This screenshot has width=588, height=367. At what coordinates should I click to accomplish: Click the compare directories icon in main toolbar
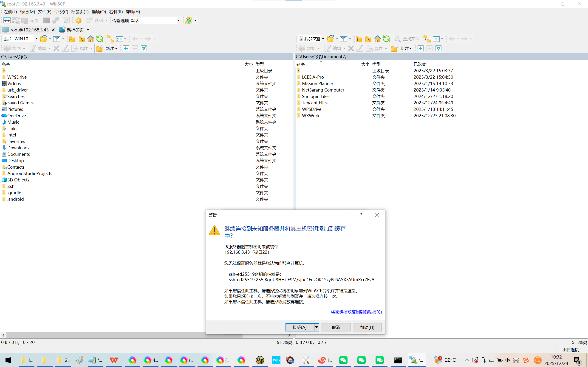click(7, 21)
